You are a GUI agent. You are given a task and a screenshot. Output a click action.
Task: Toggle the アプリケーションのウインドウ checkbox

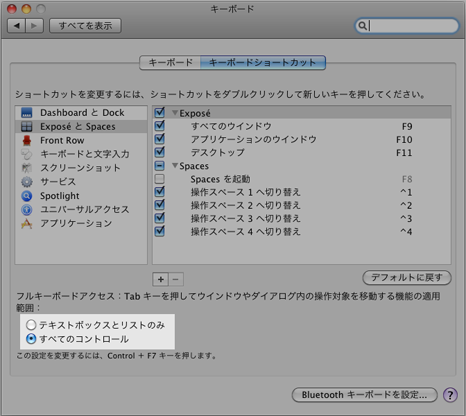tap(160, 139)
